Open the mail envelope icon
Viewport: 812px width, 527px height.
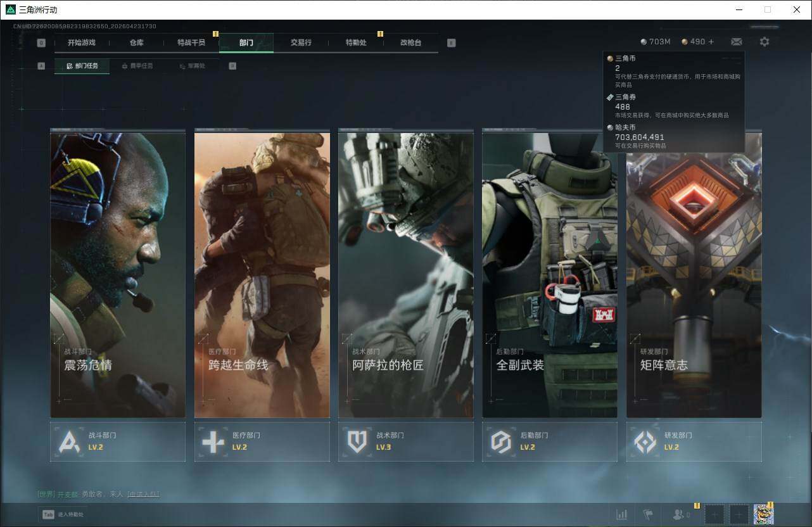click(736, 42)
